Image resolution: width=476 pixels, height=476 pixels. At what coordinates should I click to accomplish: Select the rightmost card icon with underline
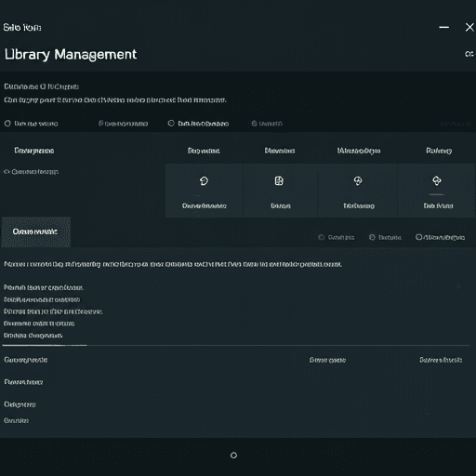click(x=437, y=180)
